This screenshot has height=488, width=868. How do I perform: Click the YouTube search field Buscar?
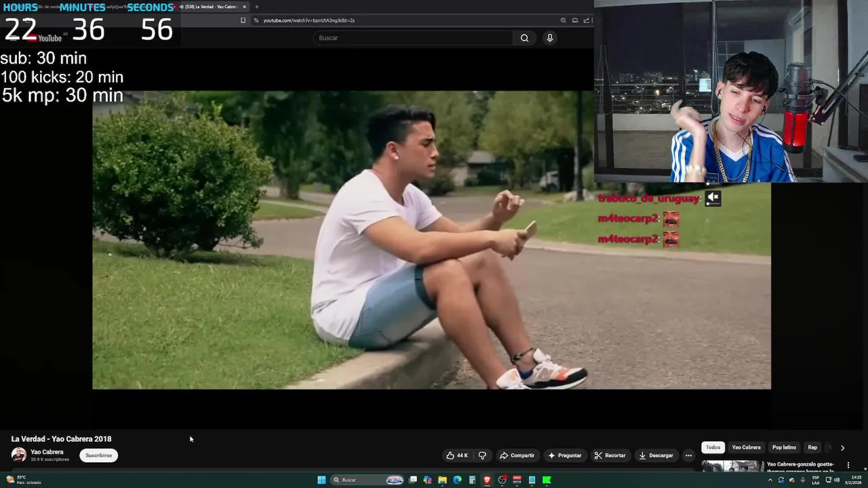point(412,38)
